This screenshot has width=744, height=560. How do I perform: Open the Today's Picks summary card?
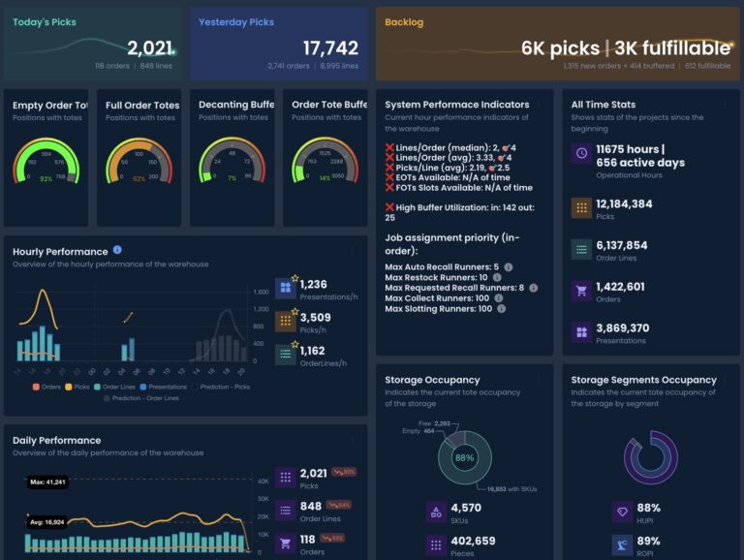coord(92,44)
